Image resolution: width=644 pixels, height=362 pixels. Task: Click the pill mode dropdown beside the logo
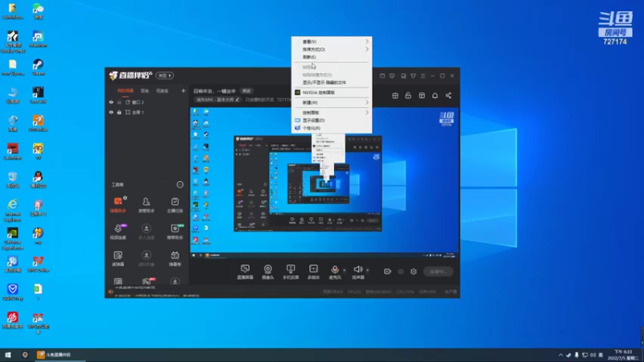[165, 76]
